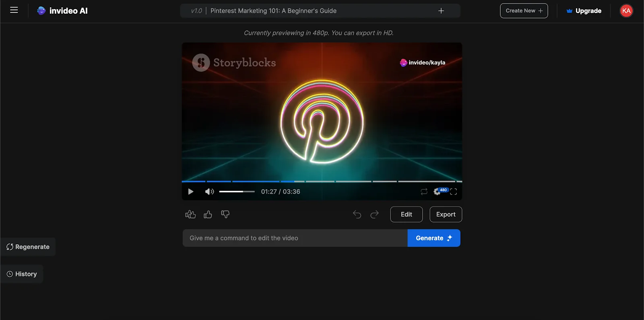Click the double thumbs up icon
644x320 pixels.
pos(190,215)
